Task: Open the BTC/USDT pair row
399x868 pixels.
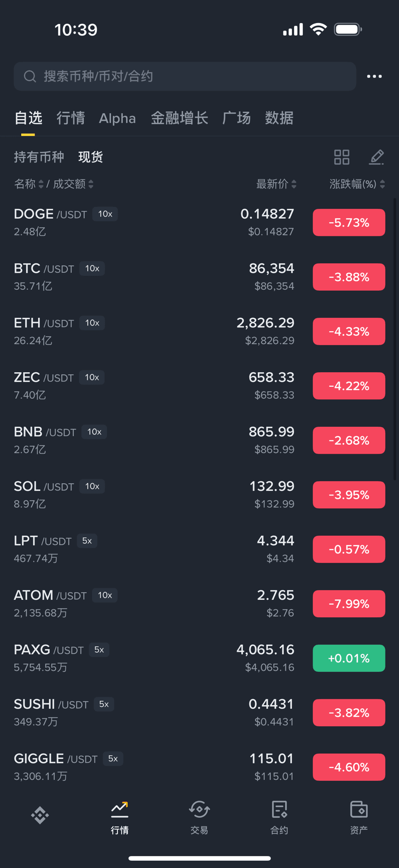Action: coord(199,277)
